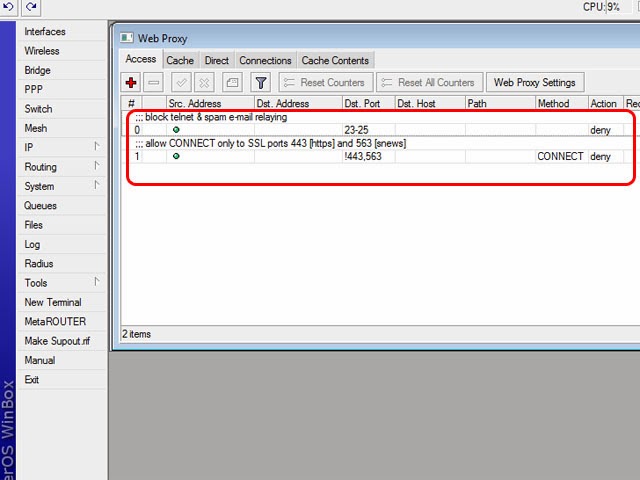Viewport: 640px width, 480px height.
Task: Open the System menu item
Action: pyautogui.click(x=61, y=186)
